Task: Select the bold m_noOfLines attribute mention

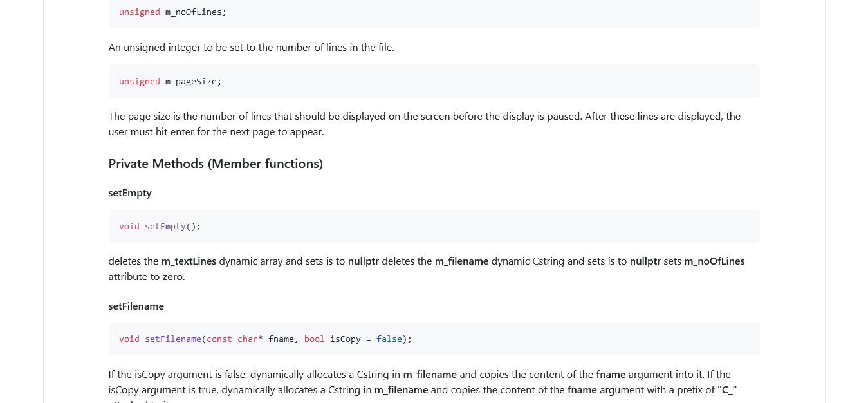Action: (714, 261)
